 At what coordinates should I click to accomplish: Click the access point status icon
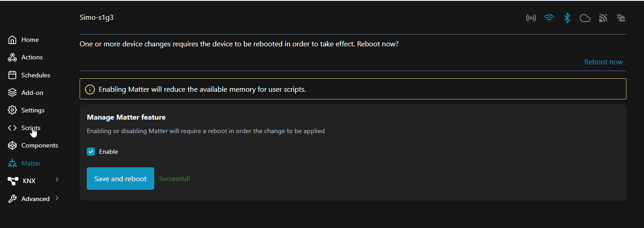(531, 18)
